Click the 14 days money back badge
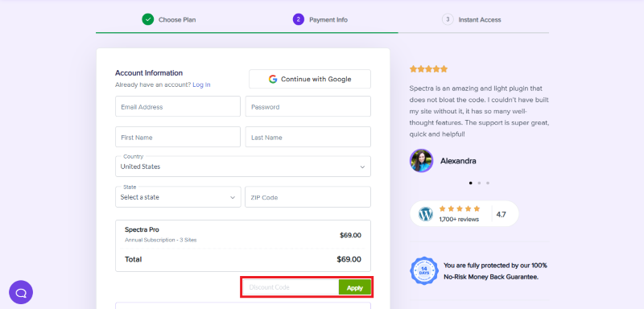The image size is (644, 309). pyautogui.click(x=424, y=271)
